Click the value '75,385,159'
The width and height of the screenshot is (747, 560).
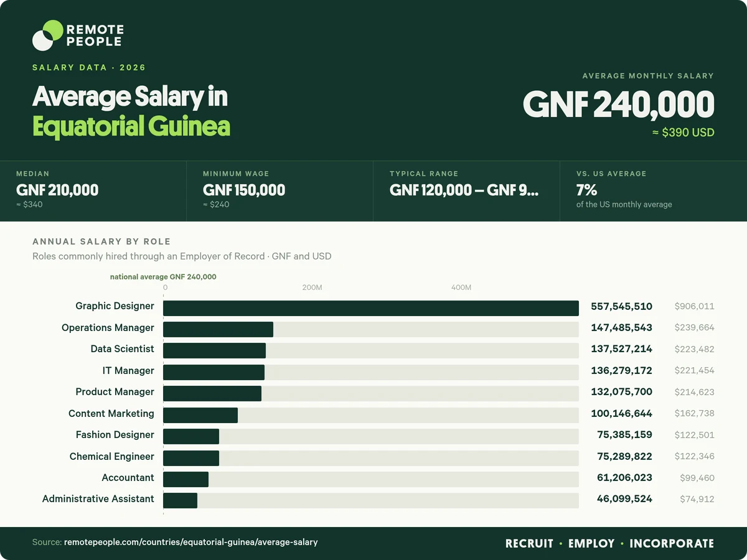pos(625,435)
